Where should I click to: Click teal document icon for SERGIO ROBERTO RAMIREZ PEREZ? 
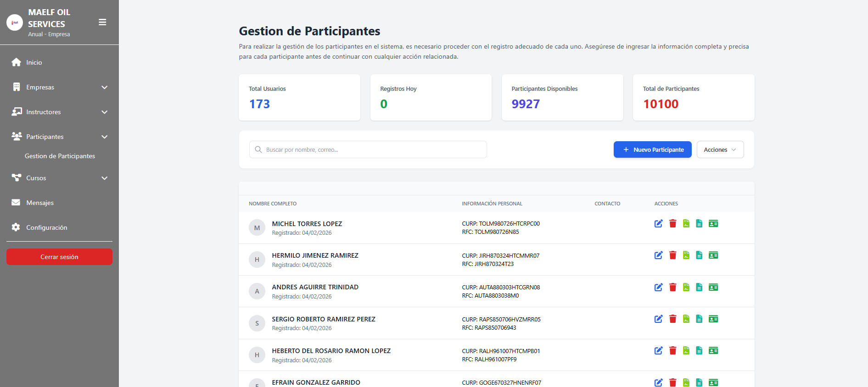click(x=699, y=319)
